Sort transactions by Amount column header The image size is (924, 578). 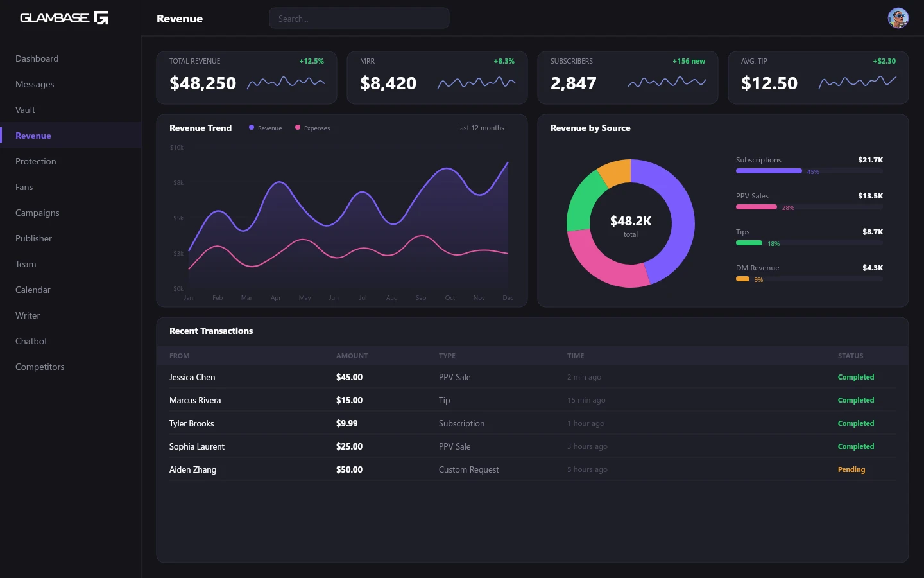coord(352,356)
